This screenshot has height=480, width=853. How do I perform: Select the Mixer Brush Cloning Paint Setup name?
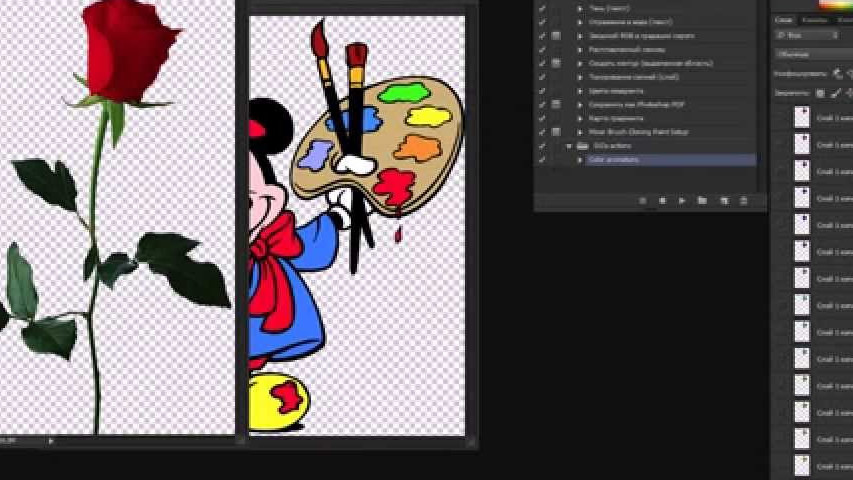[x=639, y=132]
